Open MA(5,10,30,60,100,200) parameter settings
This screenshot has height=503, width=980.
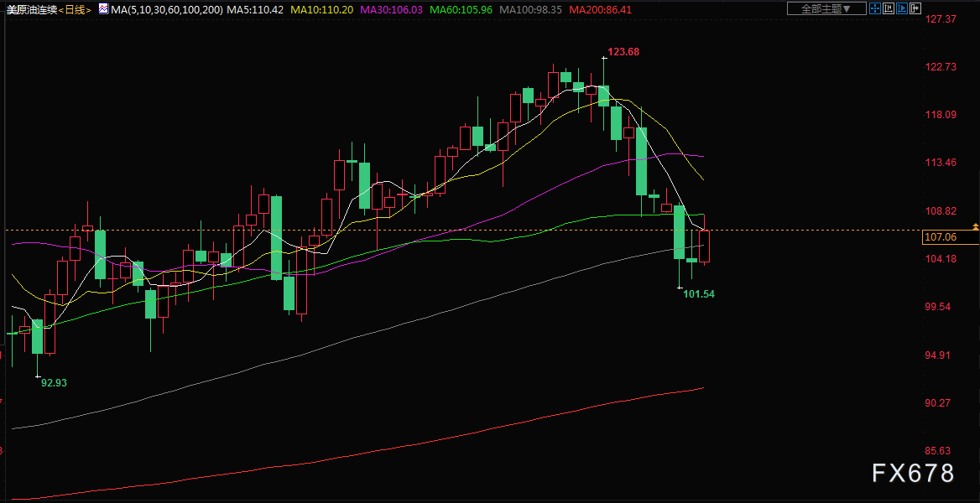166,9
